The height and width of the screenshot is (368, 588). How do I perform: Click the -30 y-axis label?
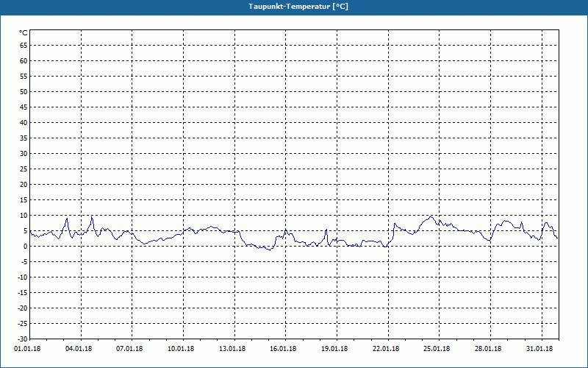coord(23,339)
